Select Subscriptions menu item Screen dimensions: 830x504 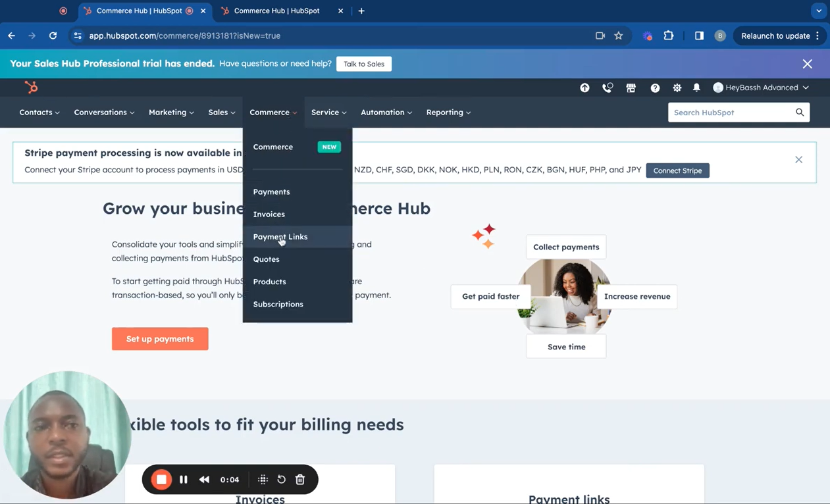tap(297, 304)
